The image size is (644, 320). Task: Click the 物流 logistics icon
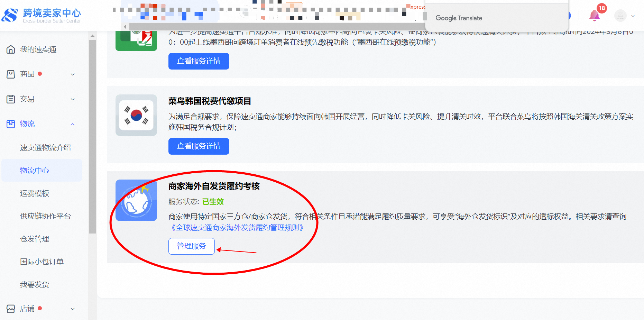click(11, 124)
